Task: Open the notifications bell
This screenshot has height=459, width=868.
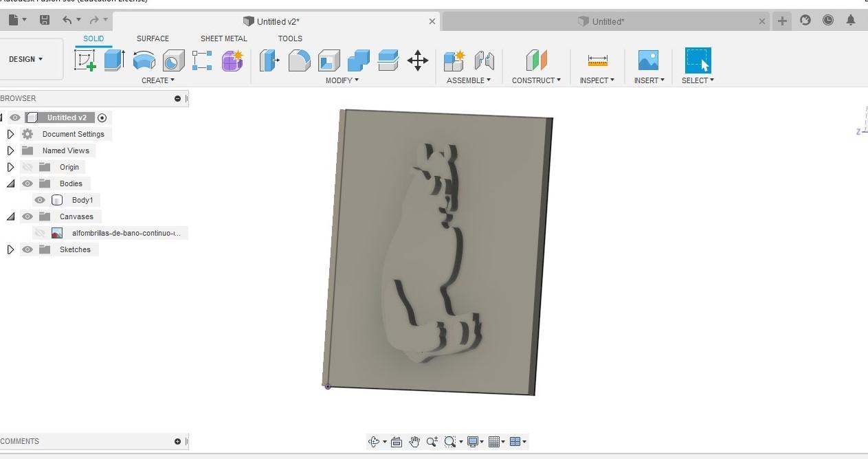Action: pos(851,21)
